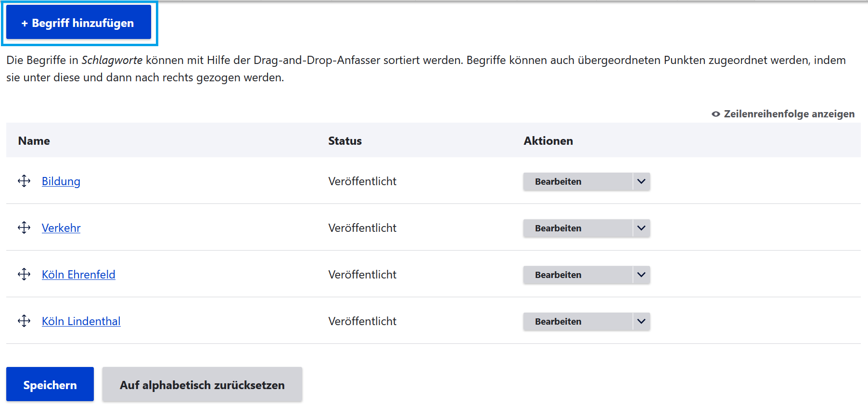Click Bearbeiten for Bildung

(x=578, y=181)
